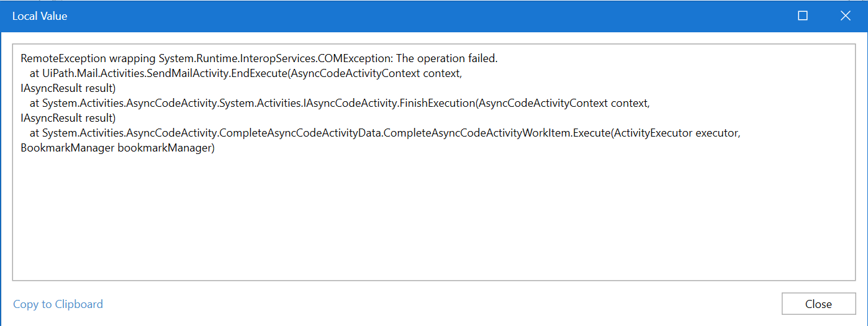Viewport: 868px width, 326px height.
Task: Maximize the Local Value window
Action: point(803,16)
